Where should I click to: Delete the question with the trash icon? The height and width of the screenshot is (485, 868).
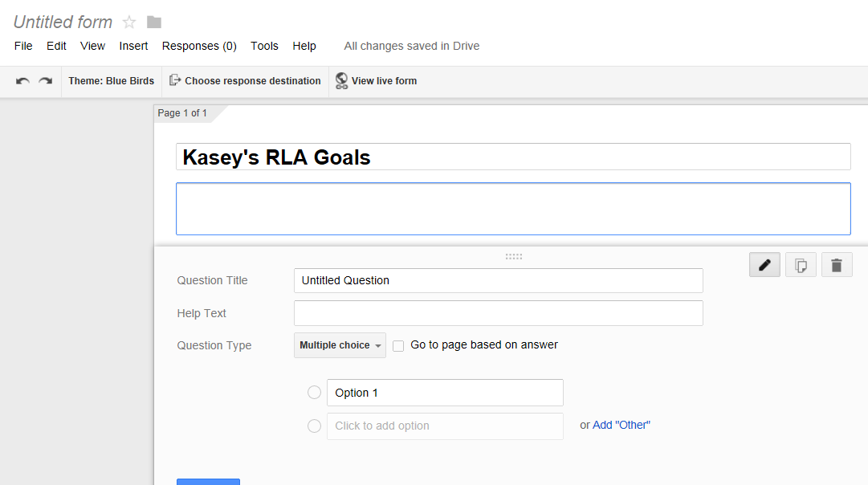836,264
